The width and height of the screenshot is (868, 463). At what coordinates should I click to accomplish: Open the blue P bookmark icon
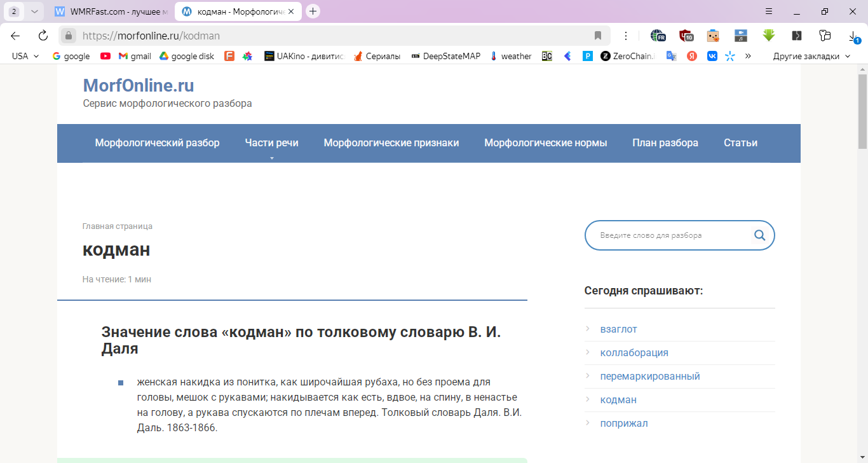coord(588,56)
